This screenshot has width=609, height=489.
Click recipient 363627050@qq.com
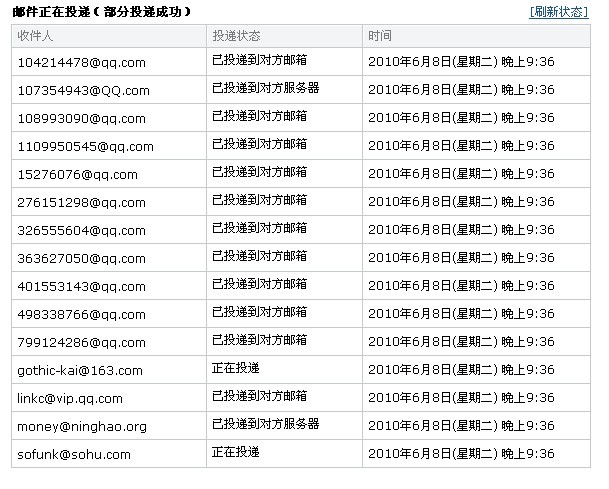click(x=82, y=258)
